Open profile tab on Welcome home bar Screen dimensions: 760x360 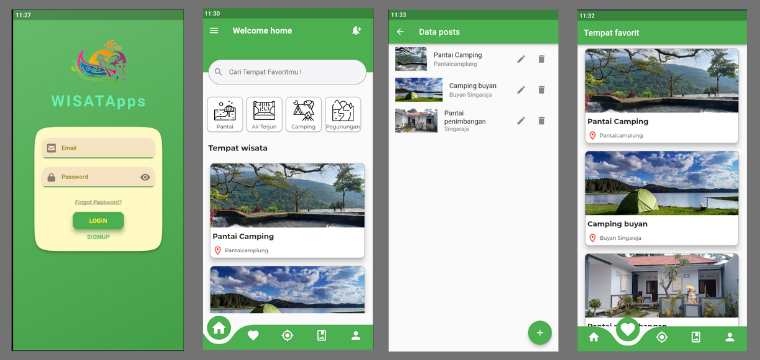tap(356, 335)
